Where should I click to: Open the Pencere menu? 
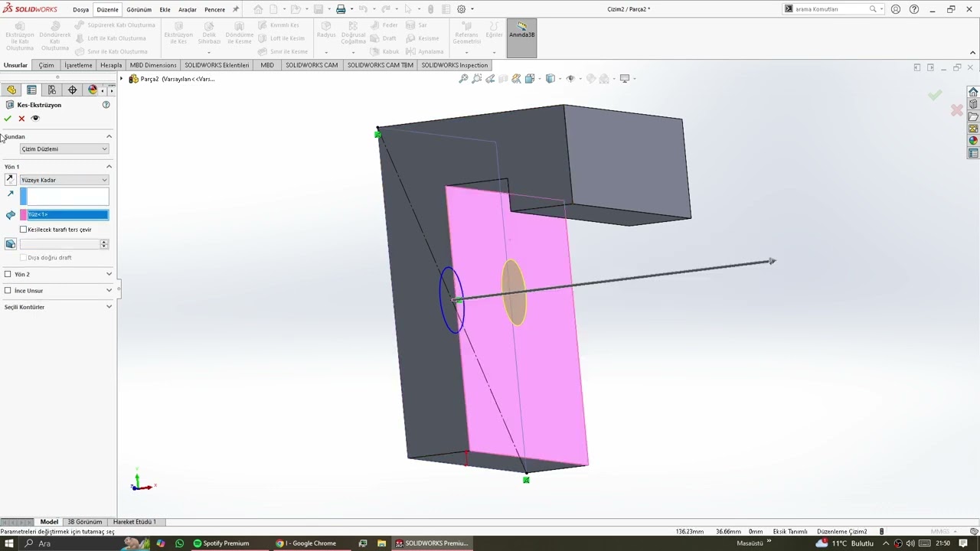(x=215, y=10)
